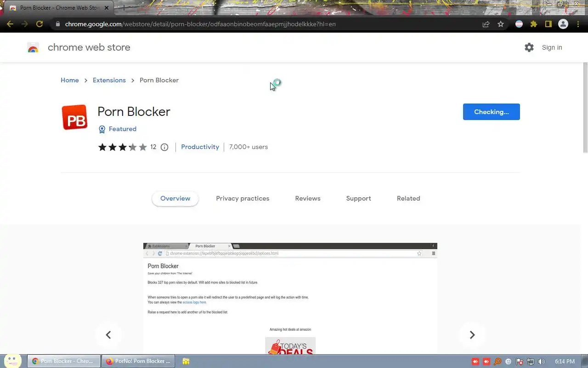Viewport: 588px width, 368px height.
Task: Show next screenshot with right arrow
Action: coord(472,335)
